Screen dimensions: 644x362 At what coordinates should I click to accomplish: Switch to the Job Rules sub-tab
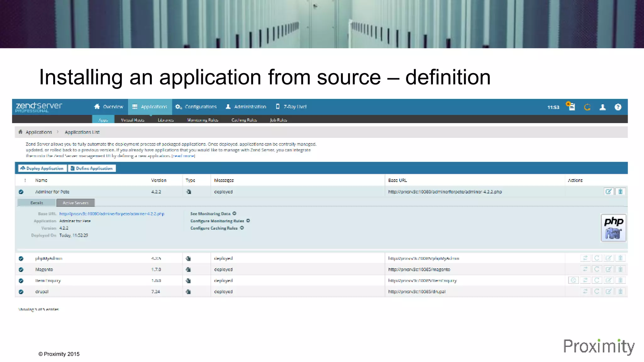[x=278, y=120]
